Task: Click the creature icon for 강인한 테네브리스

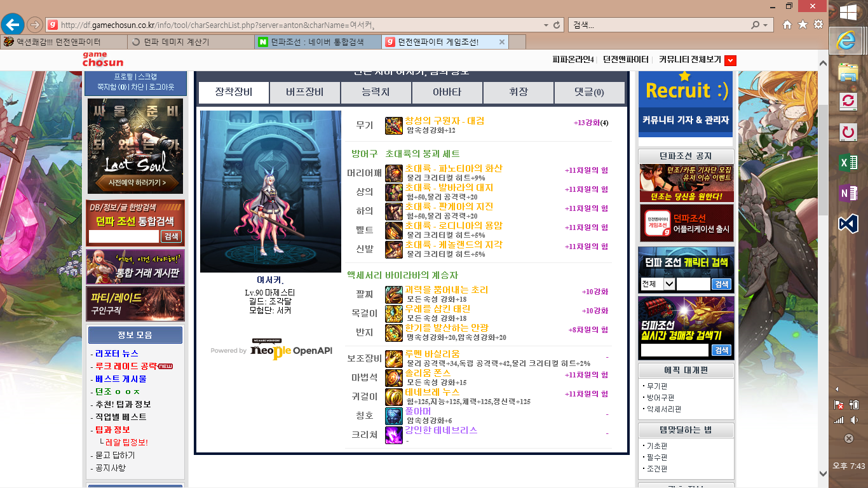Action: [x=393, y=435]
